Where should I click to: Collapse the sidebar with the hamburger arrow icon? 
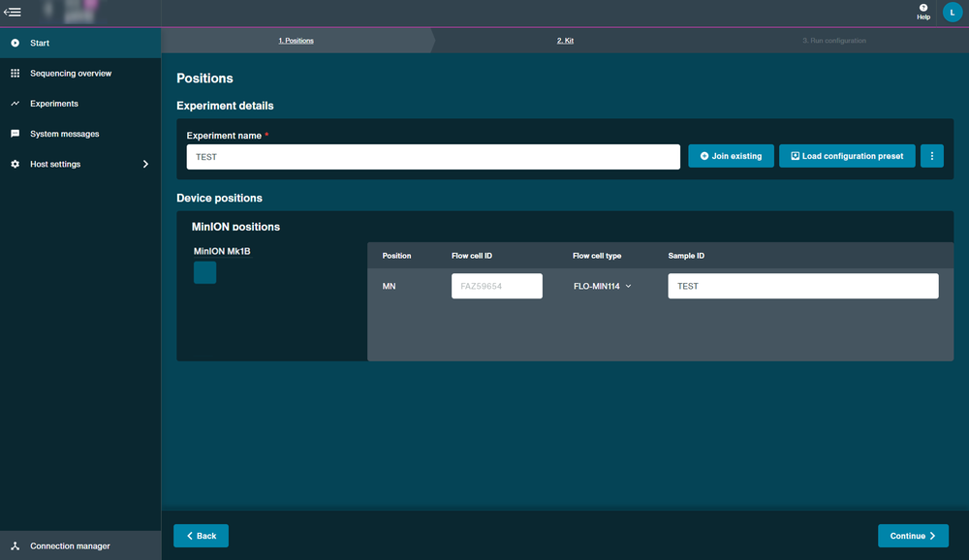[x=13, y=12]
